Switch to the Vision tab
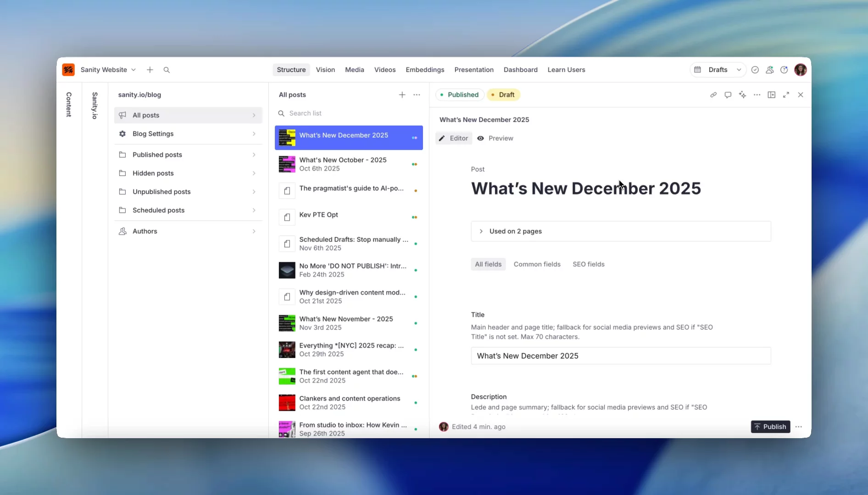 325,70
